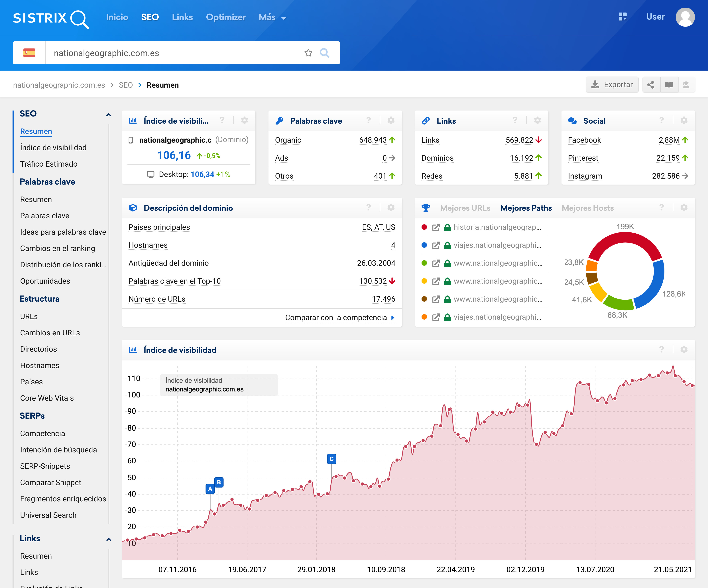Click the bookmark star in the search bar
Image resolution: width=708 pixels, height=588 pixels.
308,53
